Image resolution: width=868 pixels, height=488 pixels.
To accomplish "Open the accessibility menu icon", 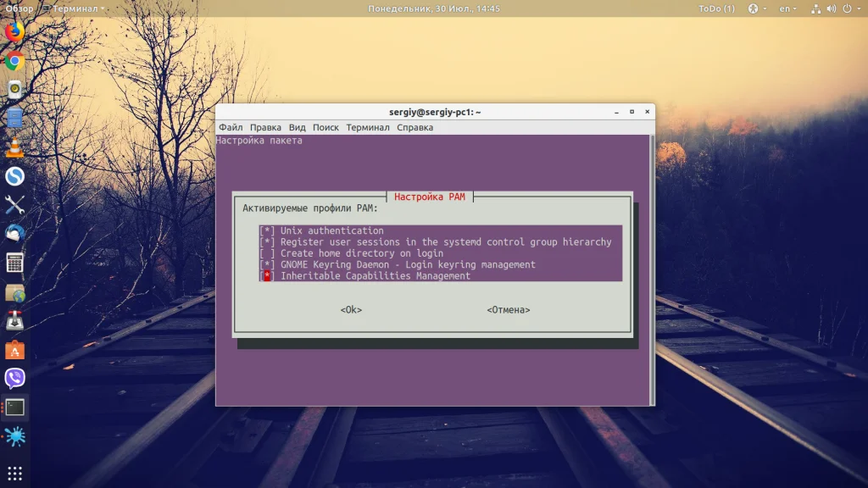I will (753, 8).
